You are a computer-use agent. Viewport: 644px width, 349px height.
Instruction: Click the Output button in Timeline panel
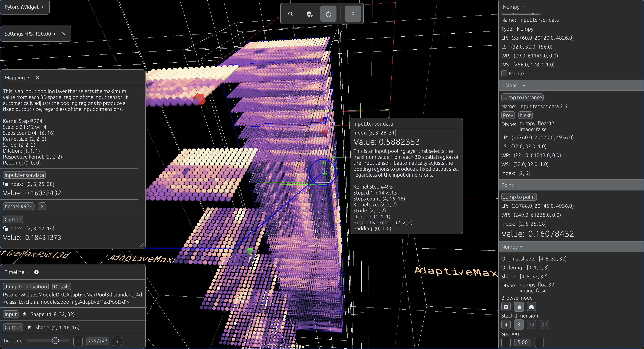click(13, 327)
